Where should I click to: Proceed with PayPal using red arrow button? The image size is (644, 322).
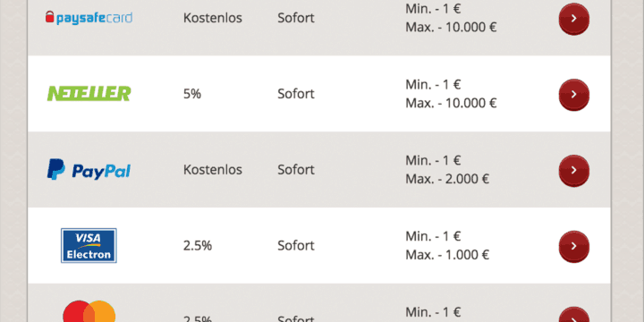573,171
